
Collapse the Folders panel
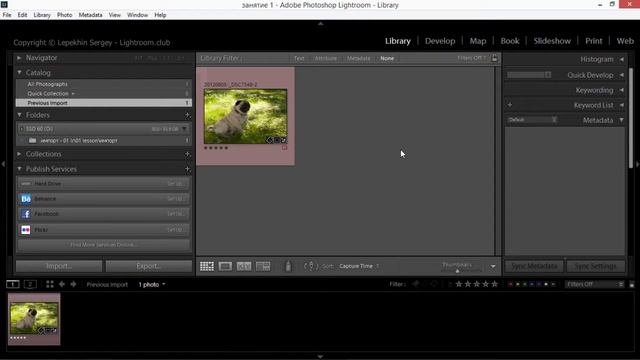(x=19, y=115)
